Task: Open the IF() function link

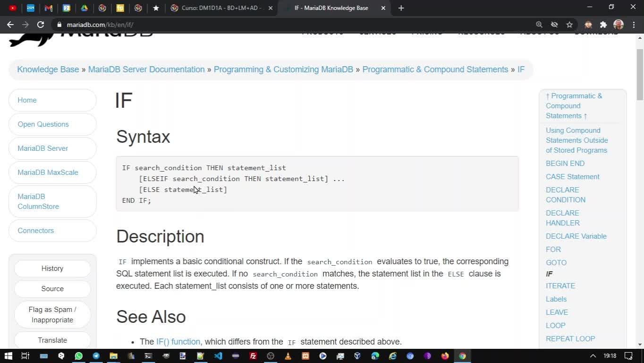Action: pos(178,341)
